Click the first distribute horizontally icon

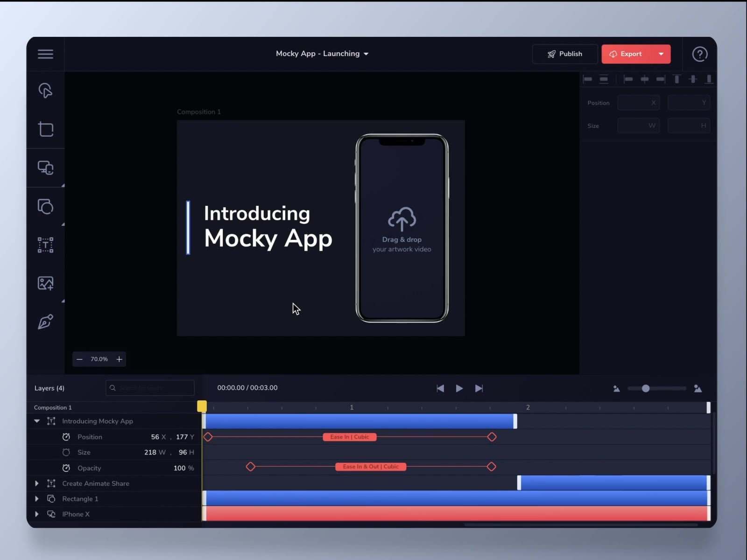click(588, 79)
